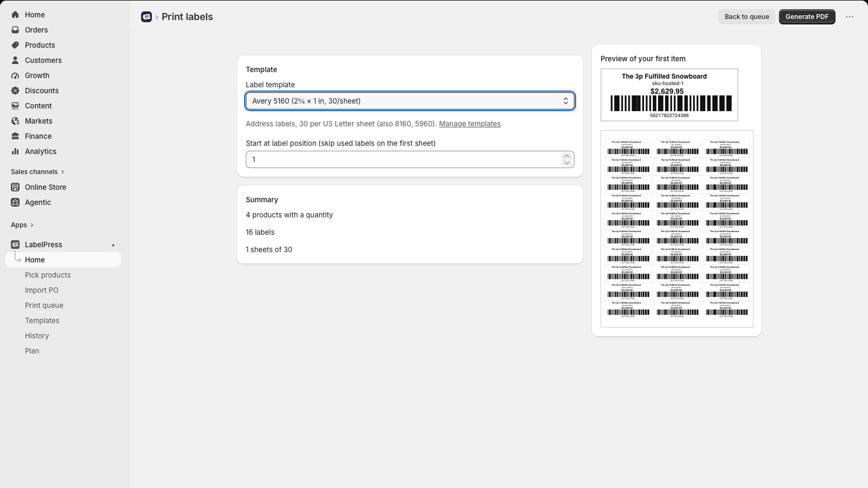Click the label sheet preview thumbnail
Image resolution: width=868 pixels, height=488 pixels.
click(677, 229)
